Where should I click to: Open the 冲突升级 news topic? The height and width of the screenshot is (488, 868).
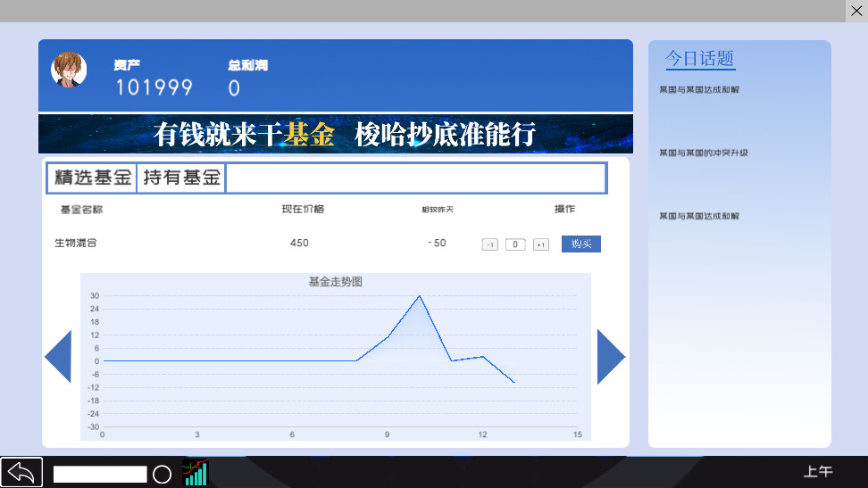click(704, 153)
